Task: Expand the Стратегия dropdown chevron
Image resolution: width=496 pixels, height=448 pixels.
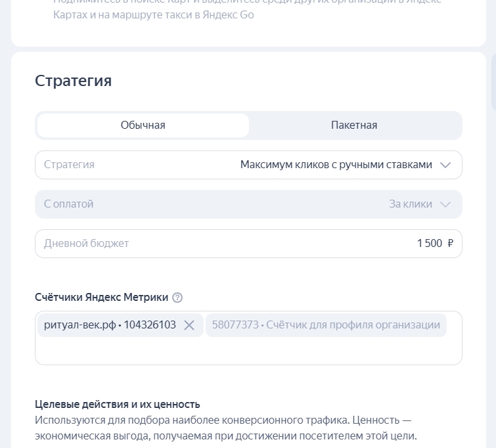Action: tap(445, 165)
